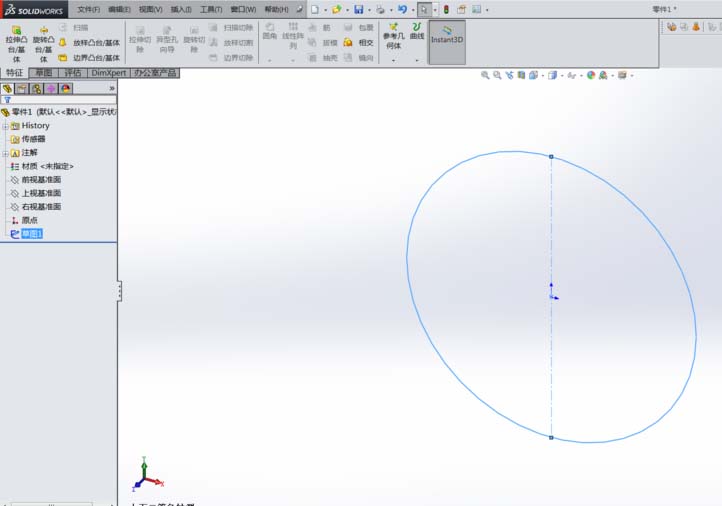This screenshot has height=506, width=722.
Task: Expand the Fillet dropdown arrow
Action: 269,60
